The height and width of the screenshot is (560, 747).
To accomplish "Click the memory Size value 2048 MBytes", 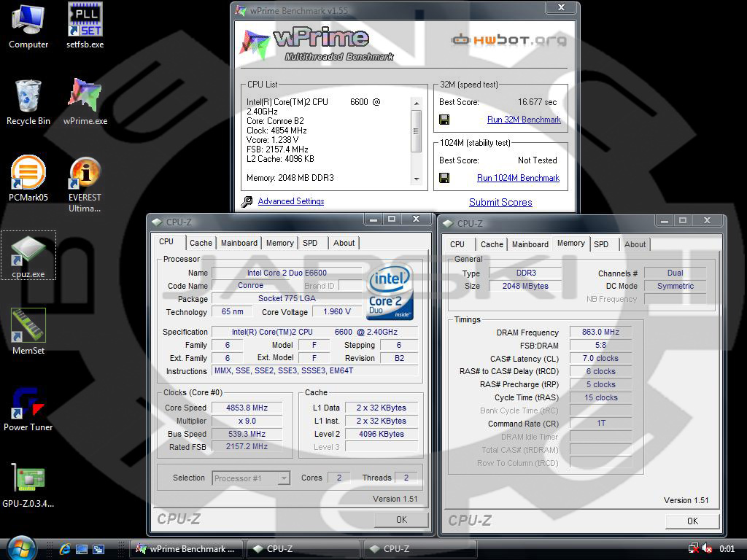I will (x=525, y=286).
